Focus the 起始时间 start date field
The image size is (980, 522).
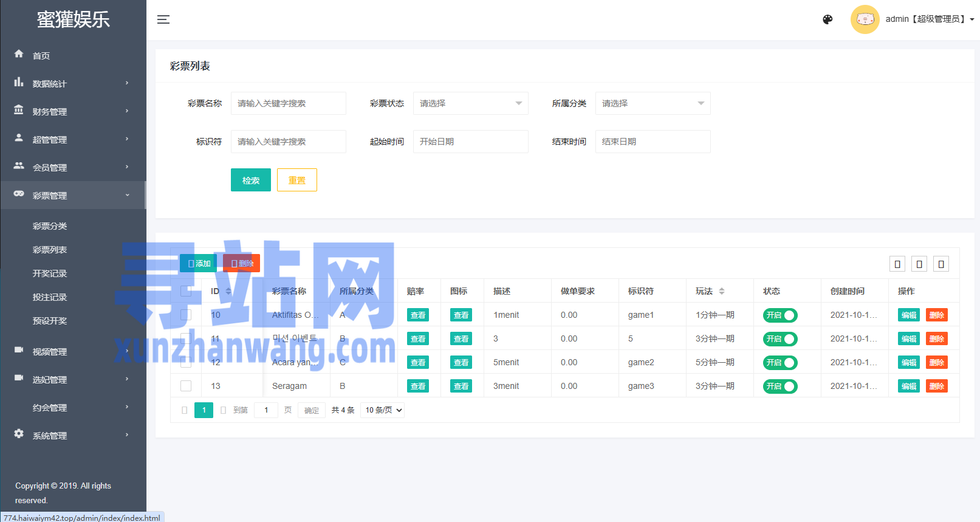click(x=471, y=142)
